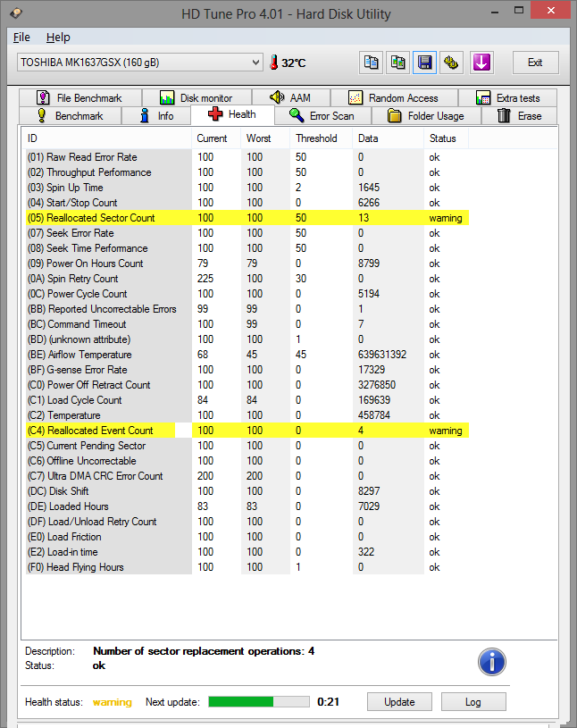
Task: Switch to the Random Access tab
Action: (x=394, y=97)
